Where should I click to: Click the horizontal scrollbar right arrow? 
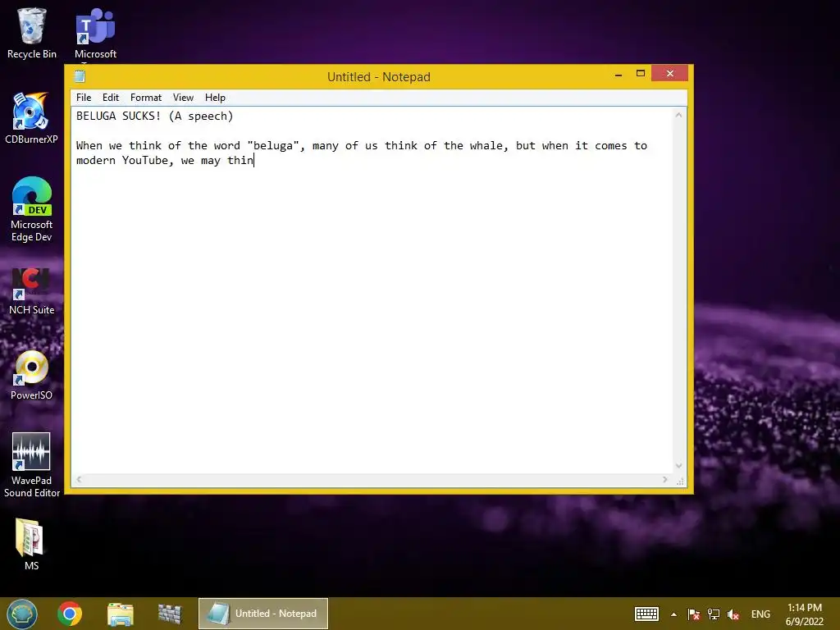(x=665, y=479)
